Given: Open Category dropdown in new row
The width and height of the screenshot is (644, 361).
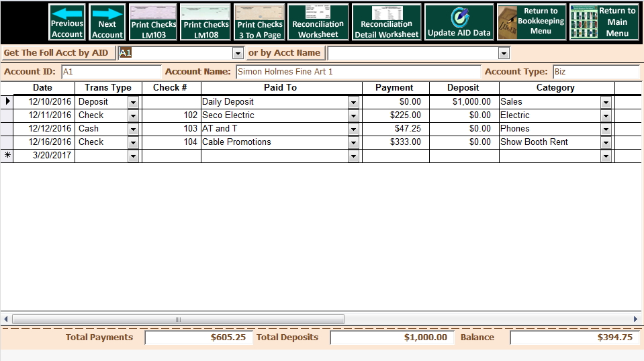Looking at the screenshot, I should tap(606, 156).
